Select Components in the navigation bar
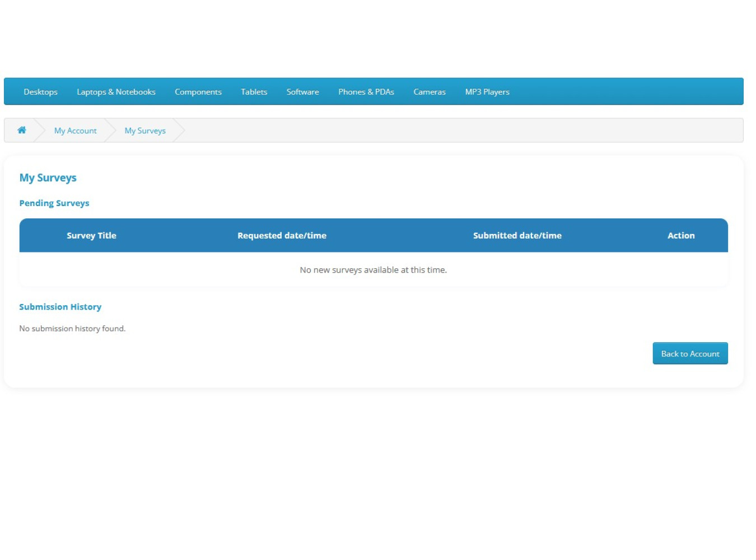756x560 pixels. click(x=198, y=92)
